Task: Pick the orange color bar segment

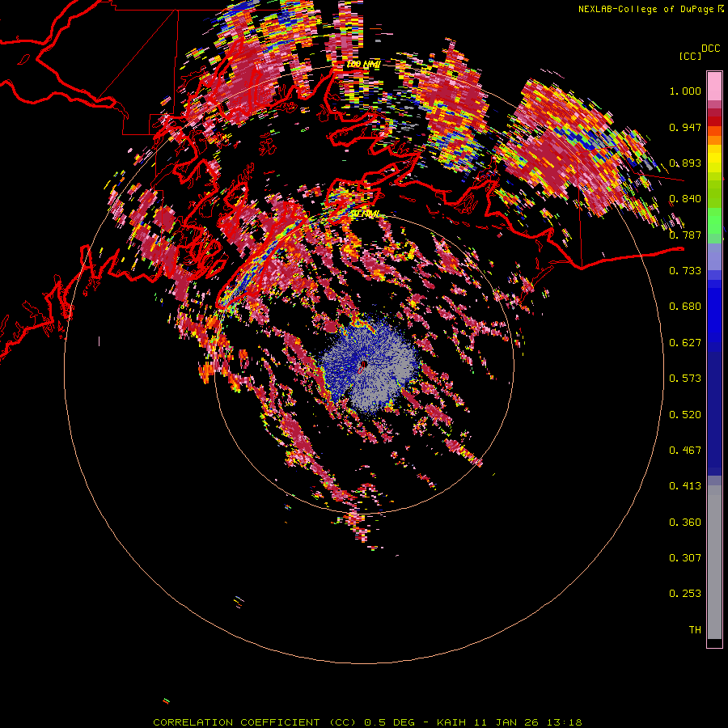Action: [714, 140]
